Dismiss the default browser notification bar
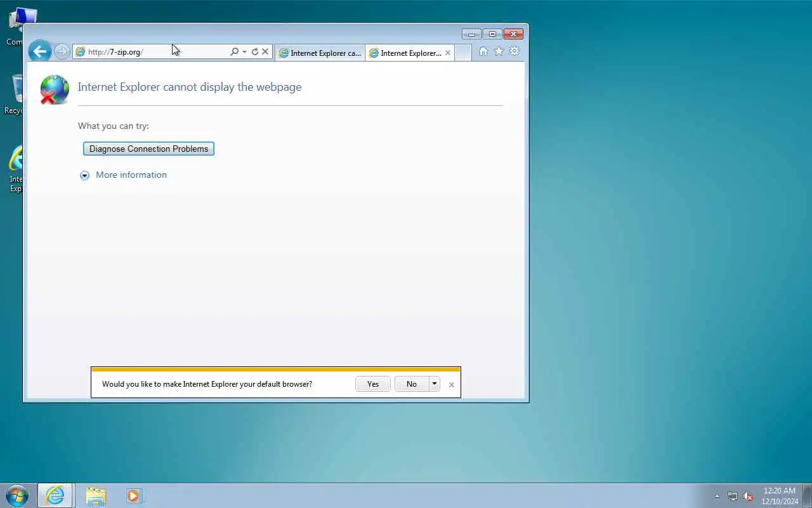The width and height of the screenshot is (812, 508). (x=452, y=385)
